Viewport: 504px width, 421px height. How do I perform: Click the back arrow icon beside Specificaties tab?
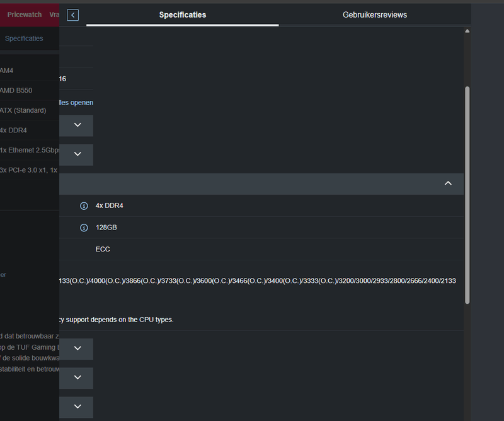point(73,14)
